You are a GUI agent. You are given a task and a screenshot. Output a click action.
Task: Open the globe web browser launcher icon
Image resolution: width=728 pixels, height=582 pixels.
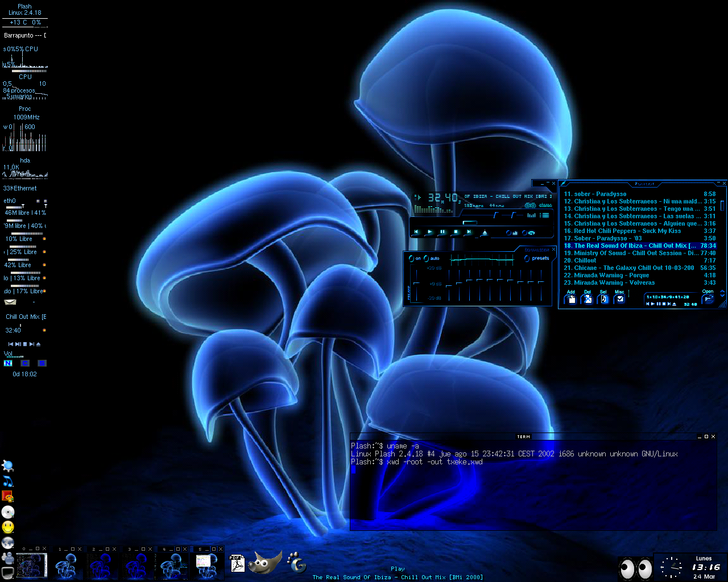pos(8,542)
